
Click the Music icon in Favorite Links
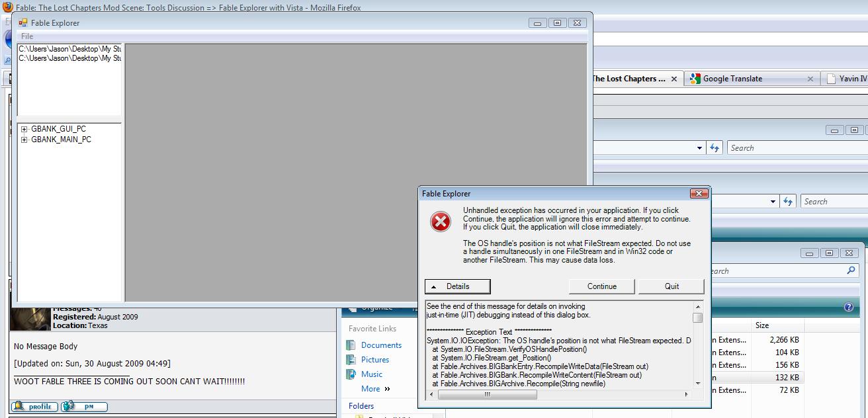[x=351, y=374]
